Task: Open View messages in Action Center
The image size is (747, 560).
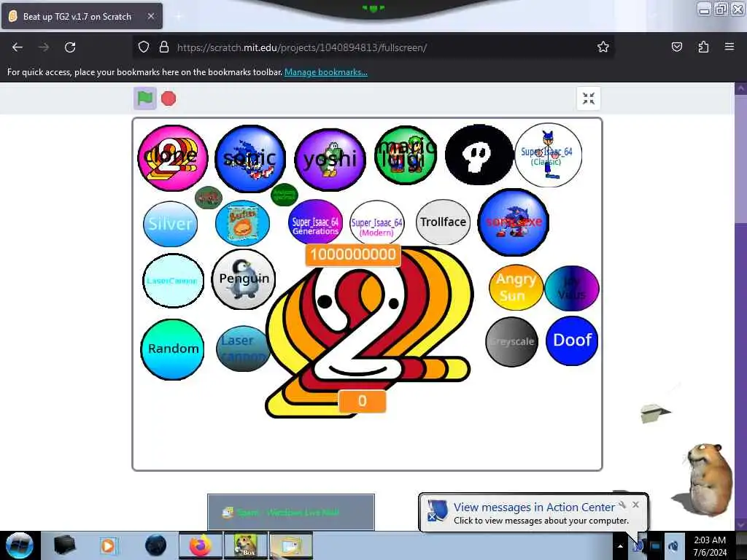Action: pos(535,507)
